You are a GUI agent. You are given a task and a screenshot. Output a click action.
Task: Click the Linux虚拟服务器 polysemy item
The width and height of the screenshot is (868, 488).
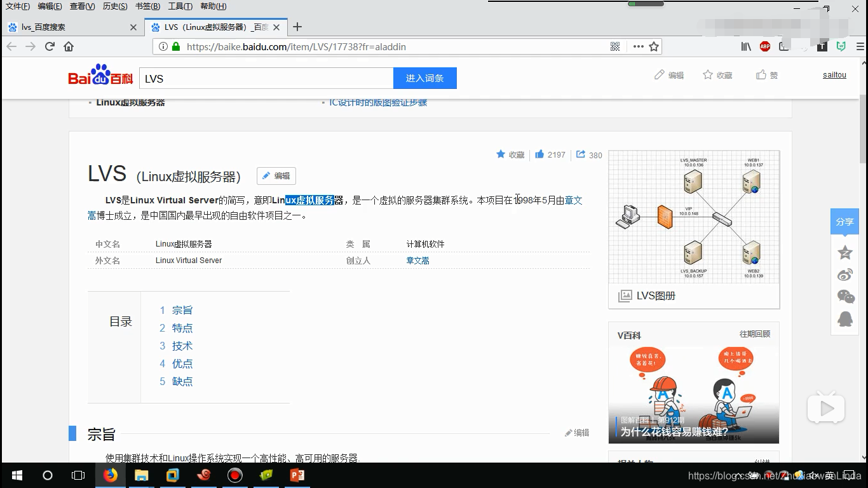pos(130,103)
